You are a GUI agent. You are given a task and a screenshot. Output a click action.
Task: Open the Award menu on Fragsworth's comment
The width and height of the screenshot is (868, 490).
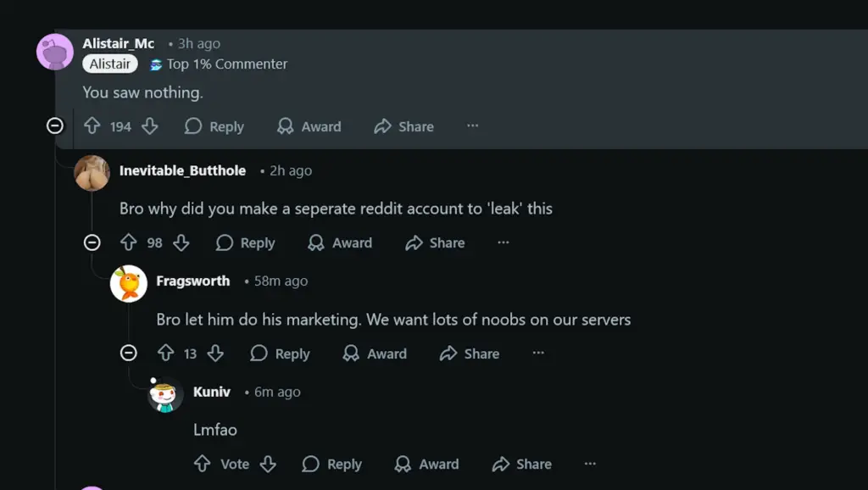coord(375,354)
